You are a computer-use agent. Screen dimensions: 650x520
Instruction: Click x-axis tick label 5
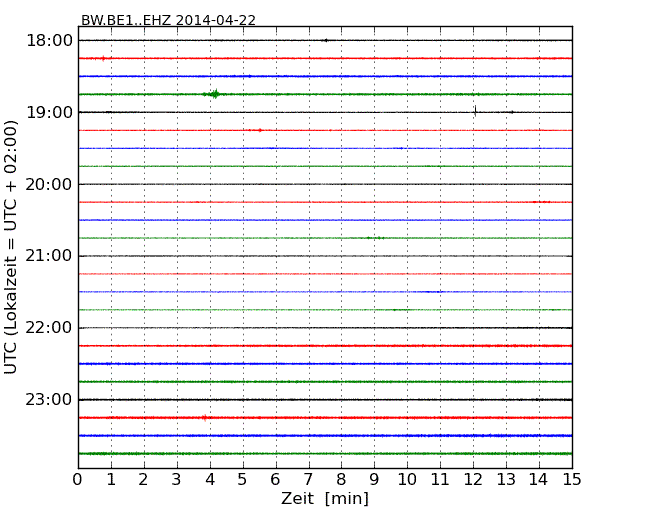coord(243,480)
